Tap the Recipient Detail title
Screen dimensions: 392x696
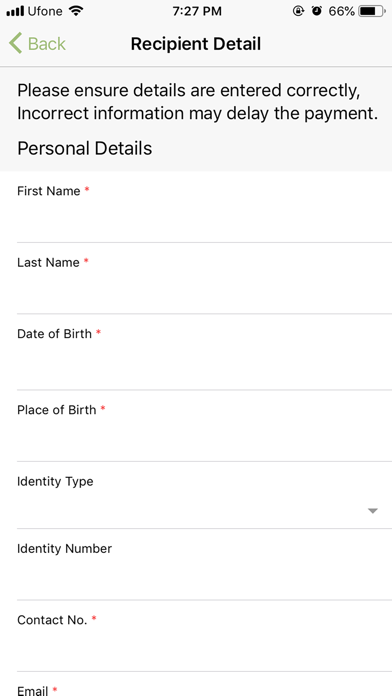[196, 44]
